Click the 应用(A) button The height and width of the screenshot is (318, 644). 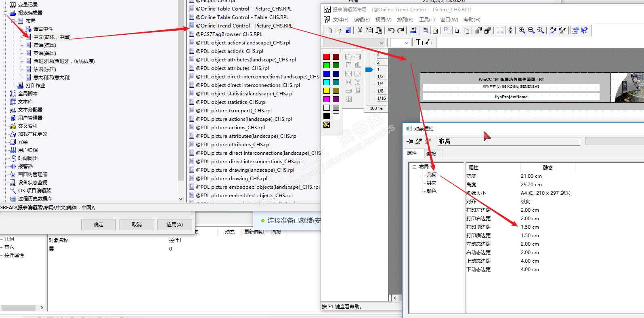[175, 225]
